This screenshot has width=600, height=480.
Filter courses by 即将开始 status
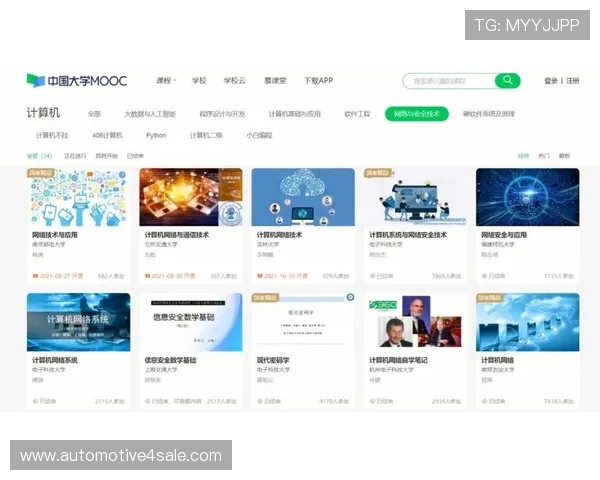(107, 156)
